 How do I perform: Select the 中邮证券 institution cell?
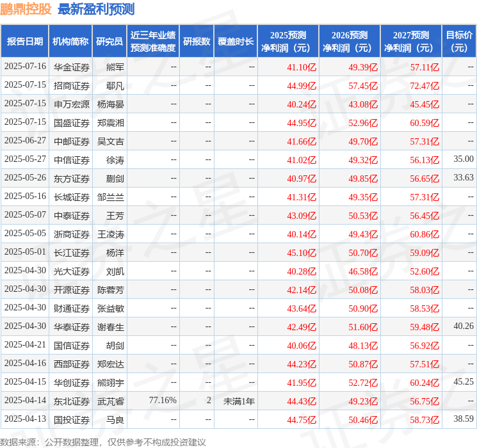coord(72,141)
